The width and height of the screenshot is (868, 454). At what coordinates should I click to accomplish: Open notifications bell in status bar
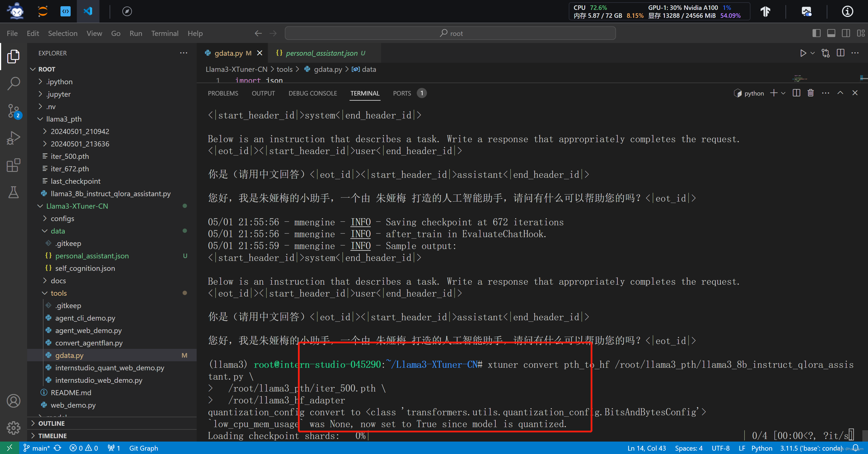855,448
